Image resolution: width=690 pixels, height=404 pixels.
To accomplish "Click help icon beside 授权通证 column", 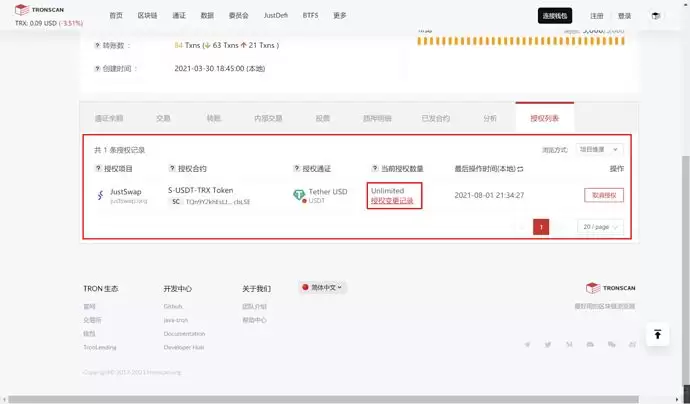I will (x=297, y=169).
